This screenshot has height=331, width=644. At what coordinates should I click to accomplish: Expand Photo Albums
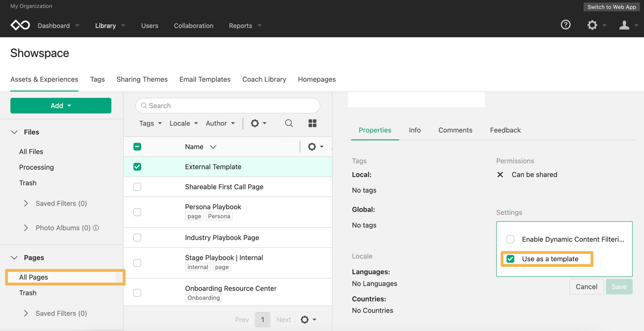(26, 228)
